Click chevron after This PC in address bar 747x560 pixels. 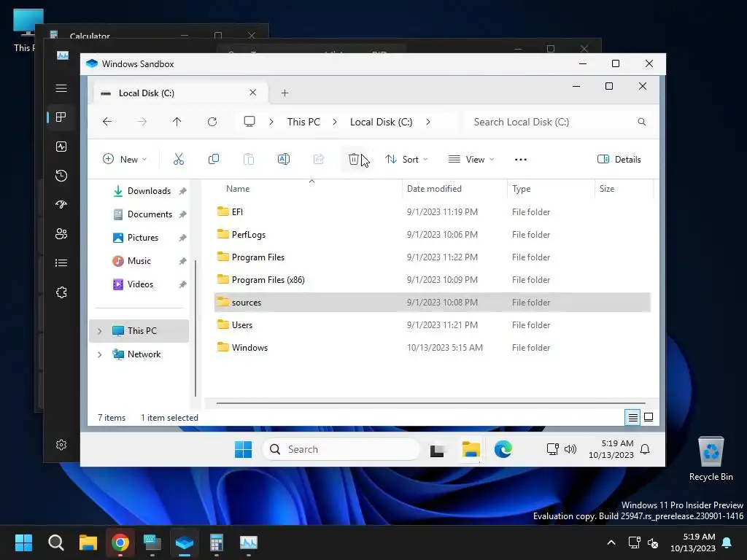point(335,122)
